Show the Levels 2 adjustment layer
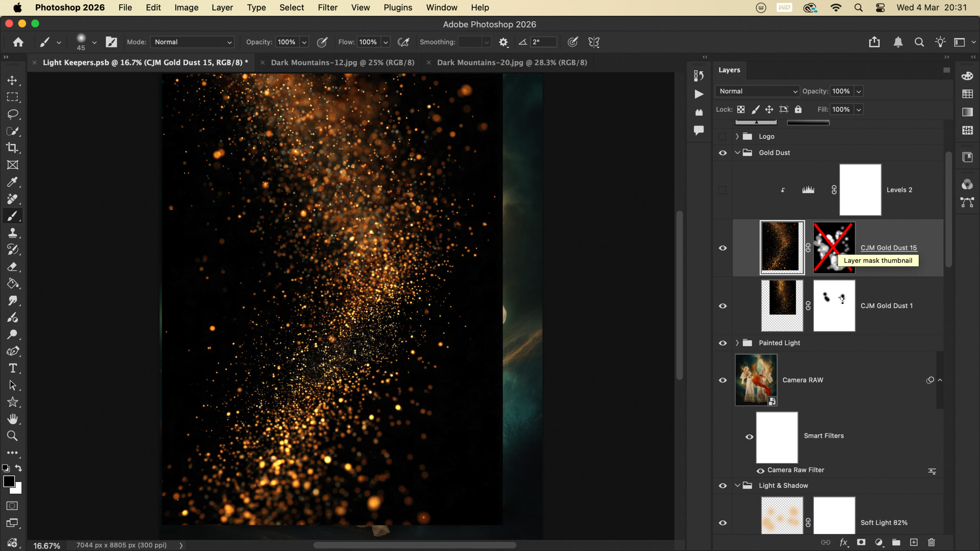This screenshot has width=980, height=551. pos(722,190)
